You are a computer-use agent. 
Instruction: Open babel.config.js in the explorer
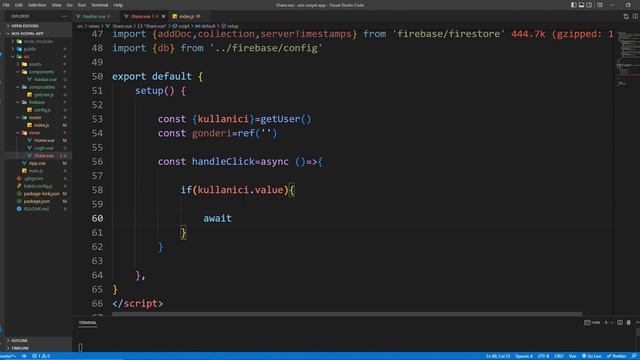[38, 186]
